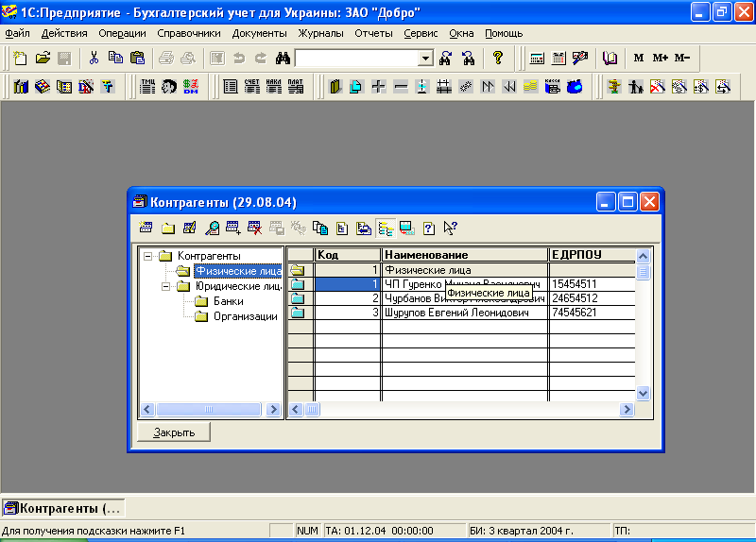Image resolution: width=756 pixels, height=542 pixels.
Task: Click the Paste clipboard icon
Action: [x=137, y=59]
